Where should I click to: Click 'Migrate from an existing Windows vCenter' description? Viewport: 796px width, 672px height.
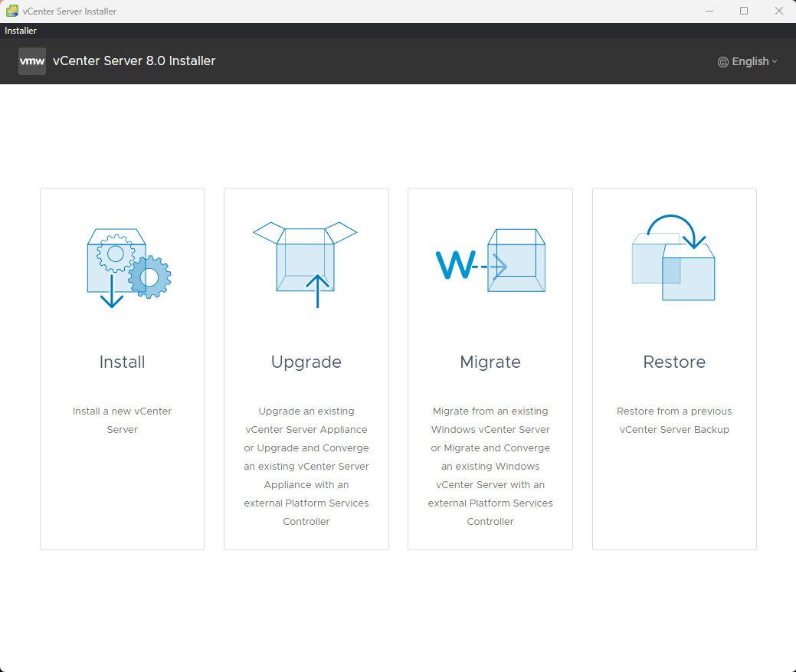coord(490,467)
